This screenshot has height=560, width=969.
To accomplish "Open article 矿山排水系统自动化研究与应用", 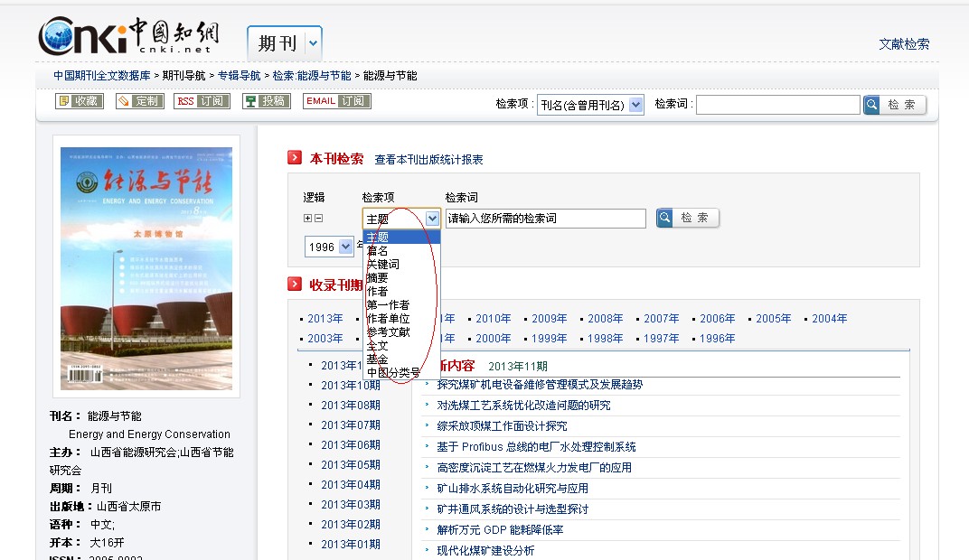I will (513, 489).
